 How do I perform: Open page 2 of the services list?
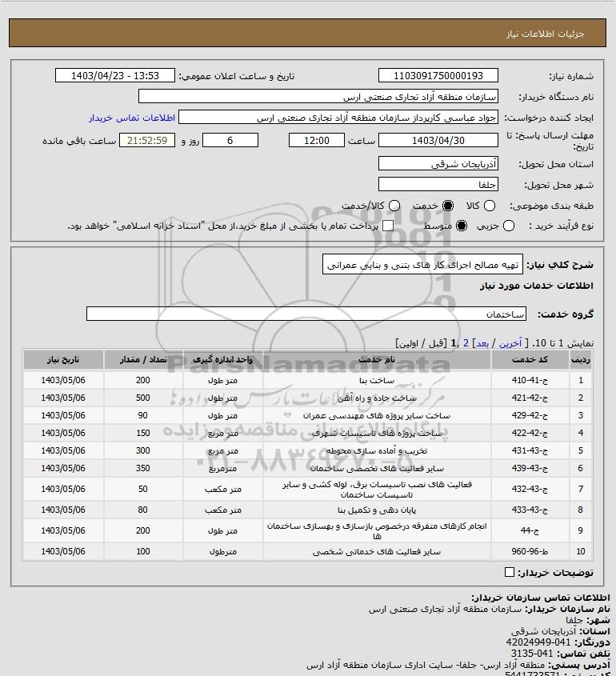(x=466, y=343)
